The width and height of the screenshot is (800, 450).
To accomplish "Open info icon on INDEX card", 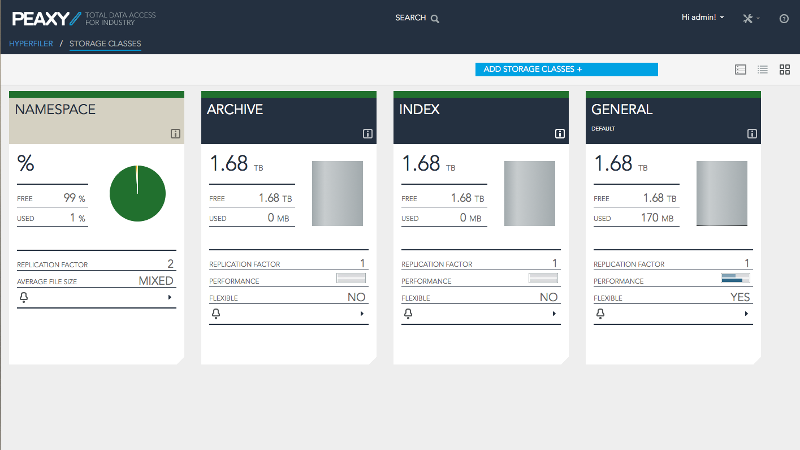I will [559, 133].
